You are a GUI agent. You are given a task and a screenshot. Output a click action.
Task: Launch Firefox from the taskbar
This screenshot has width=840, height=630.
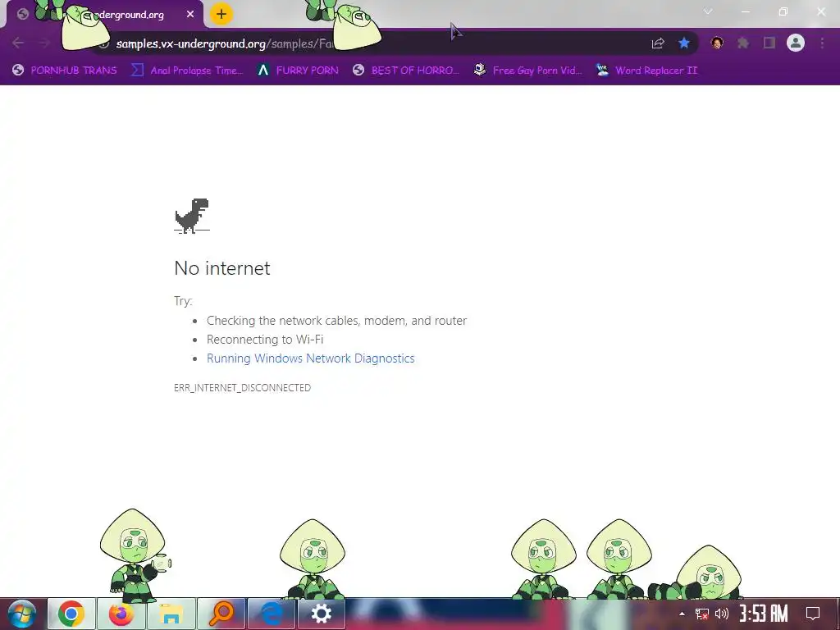121,614
